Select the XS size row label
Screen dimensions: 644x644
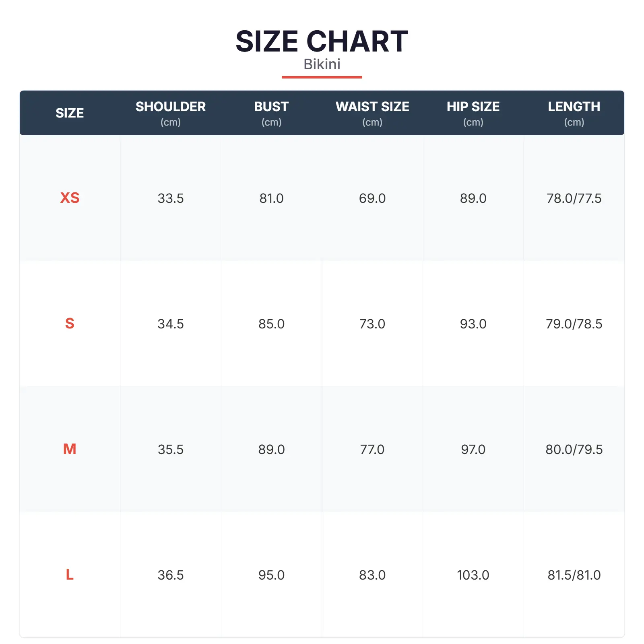(x=70, y=198)
